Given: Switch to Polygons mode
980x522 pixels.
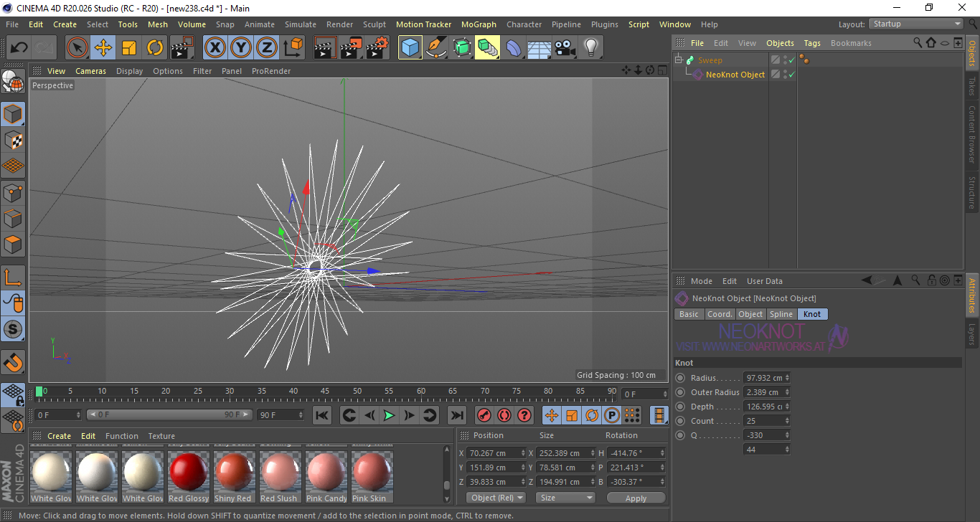Looking at the screenshot, I should tap(13, 244).
